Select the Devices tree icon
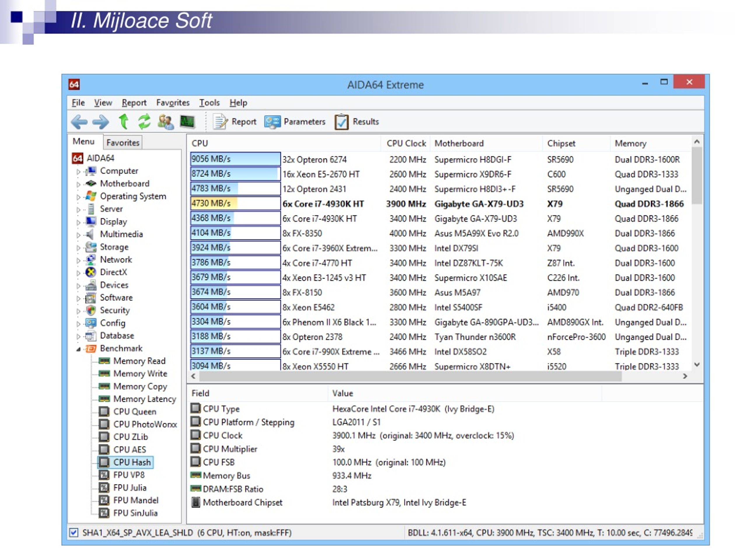747x560 pixels. point(90,285)
